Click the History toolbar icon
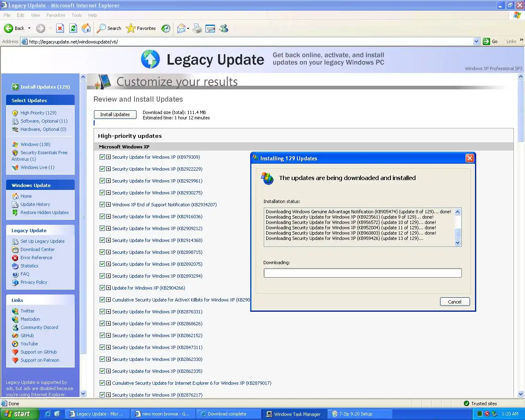This screenshot has width=525, height=420. pyautogui.click(x=166, y=28)
